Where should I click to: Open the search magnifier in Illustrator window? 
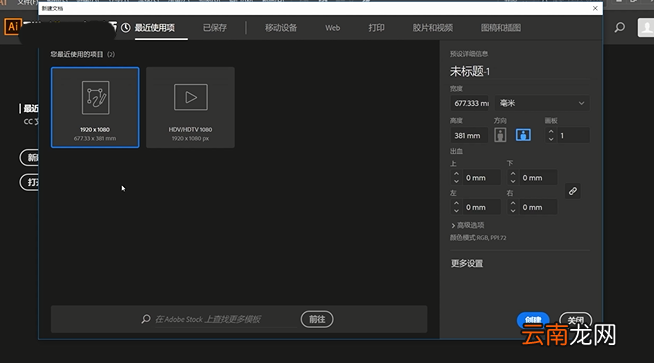pyautogui.click(x=620, y=28)
